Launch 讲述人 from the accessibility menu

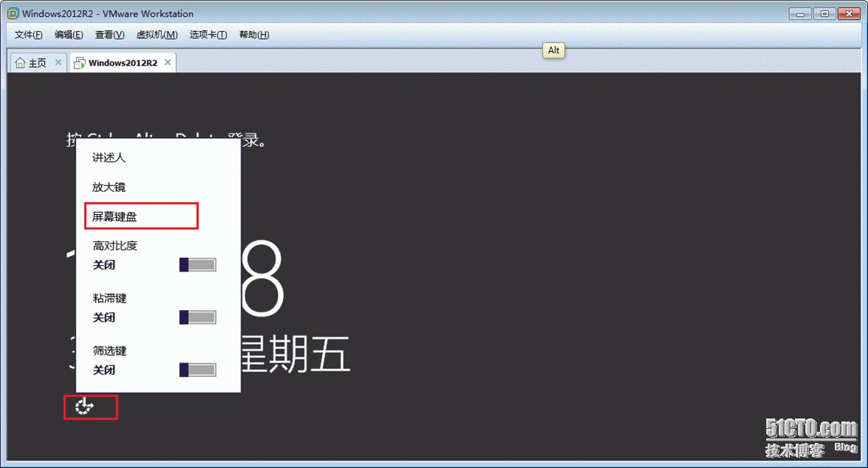[x=109, y=157]
